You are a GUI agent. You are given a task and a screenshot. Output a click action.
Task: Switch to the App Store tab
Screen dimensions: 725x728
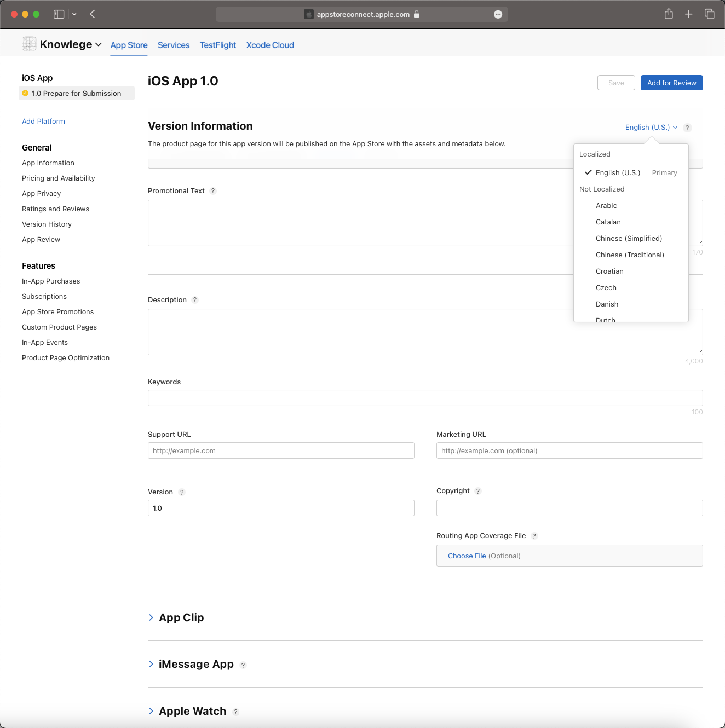pos(129,45)
